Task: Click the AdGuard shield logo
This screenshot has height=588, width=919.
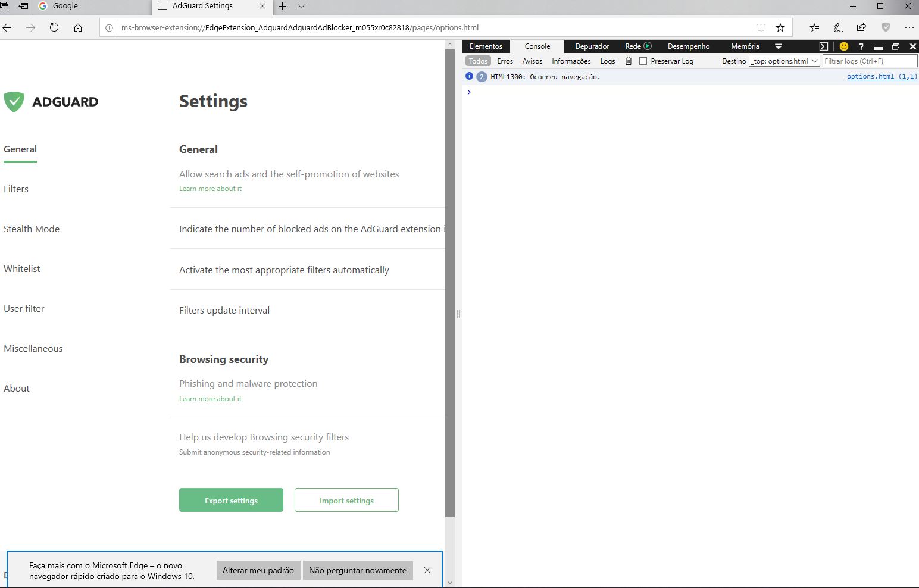Action: point(14,102)
